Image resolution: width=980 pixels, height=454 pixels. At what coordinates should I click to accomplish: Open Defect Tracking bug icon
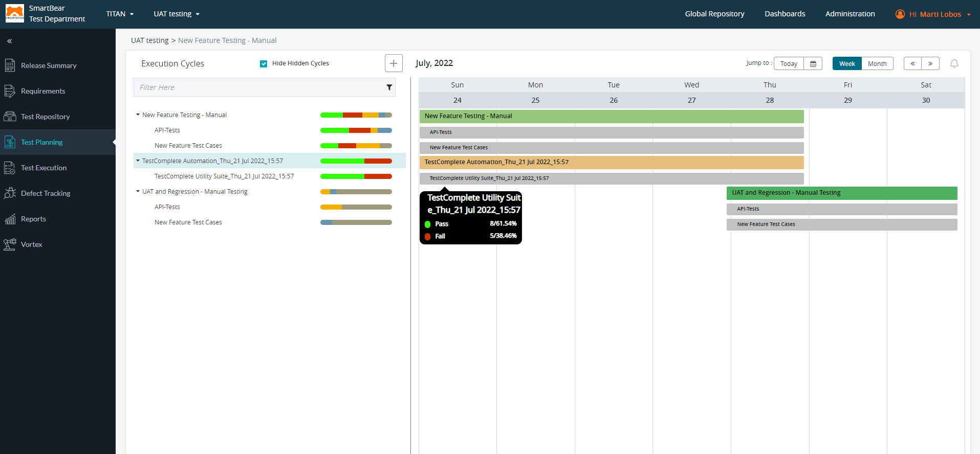click(10, 193)
